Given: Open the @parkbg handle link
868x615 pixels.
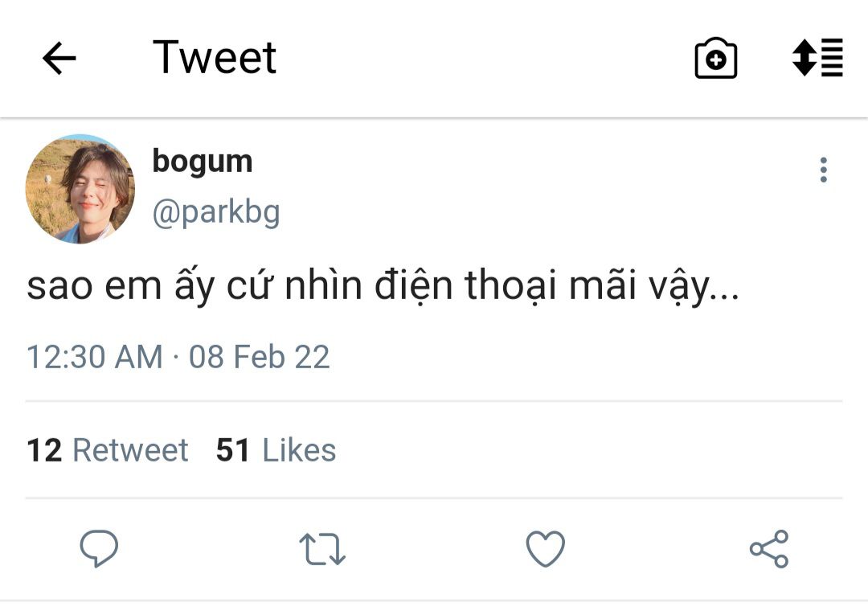Looking at the screenshot, I should (215, 213).
